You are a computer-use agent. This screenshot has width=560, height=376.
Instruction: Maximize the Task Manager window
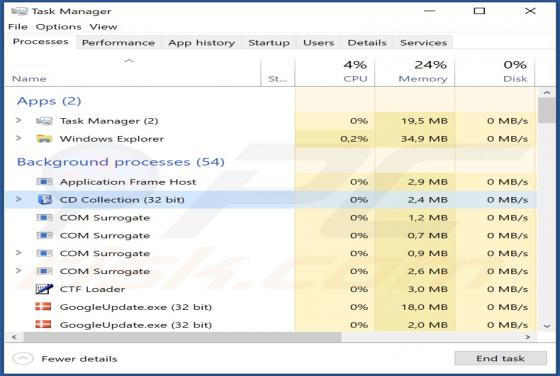point(479,11)
